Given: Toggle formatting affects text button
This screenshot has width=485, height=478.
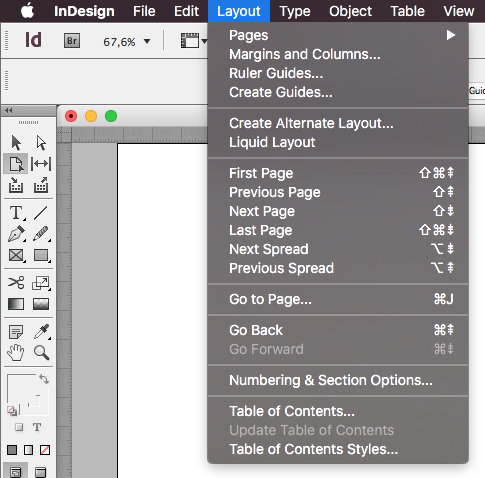Looking at the screenshot, I should [37, 427].
